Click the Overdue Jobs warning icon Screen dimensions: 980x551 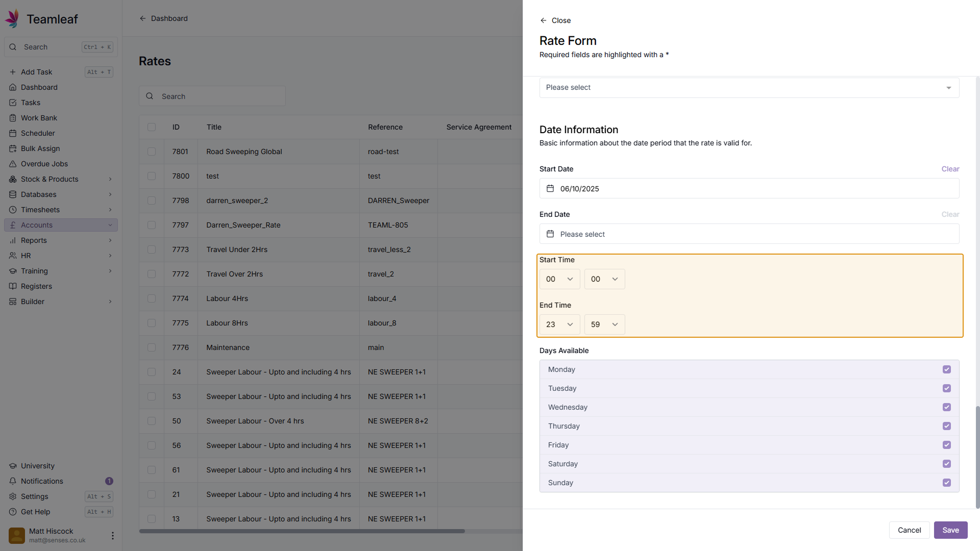tap(13, 164)
